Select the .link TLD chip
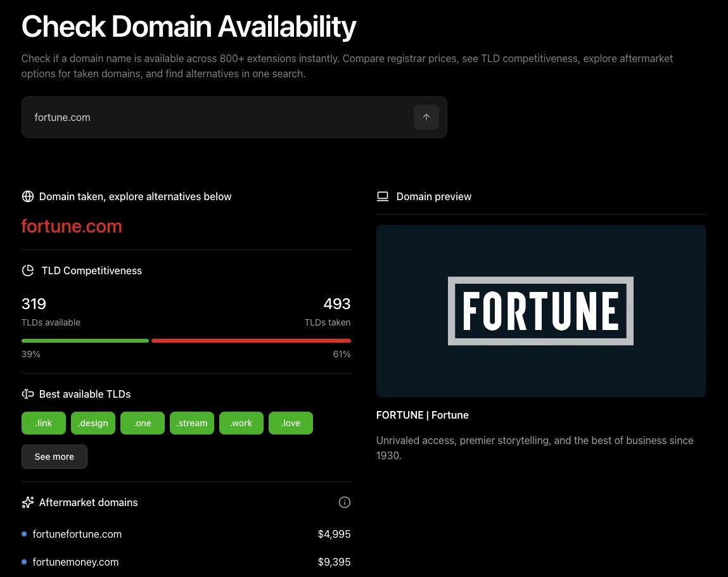728x577 pixels. (x=44, y=423)
